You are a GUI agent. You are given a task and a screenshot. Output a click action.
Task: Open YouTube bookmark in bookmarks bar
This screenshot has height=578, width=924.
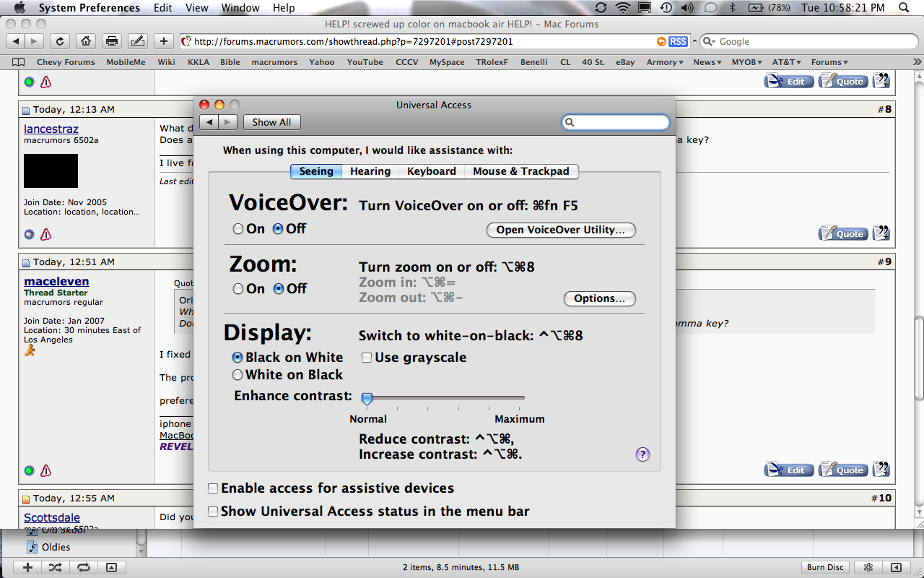(365, 62)
